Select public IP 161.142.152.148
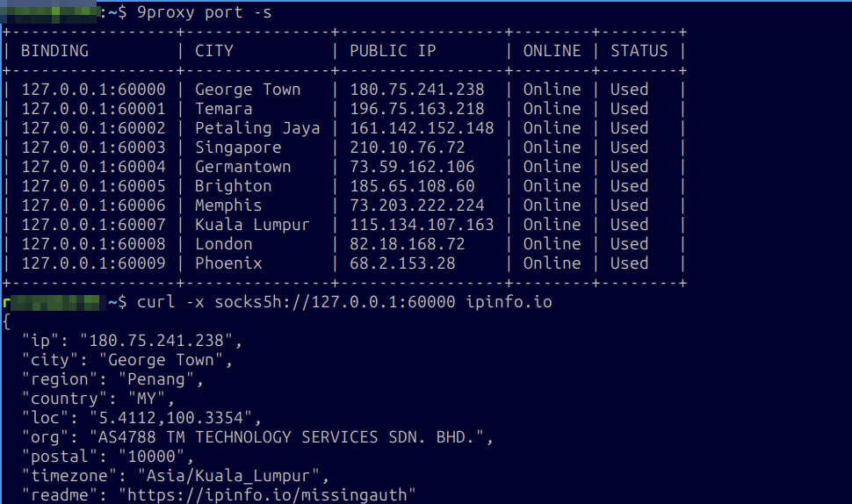 pyautogui.click(x=422, y=127)
